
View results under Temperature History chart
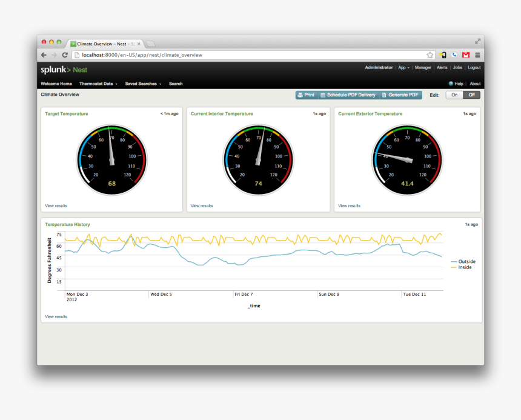56,316
